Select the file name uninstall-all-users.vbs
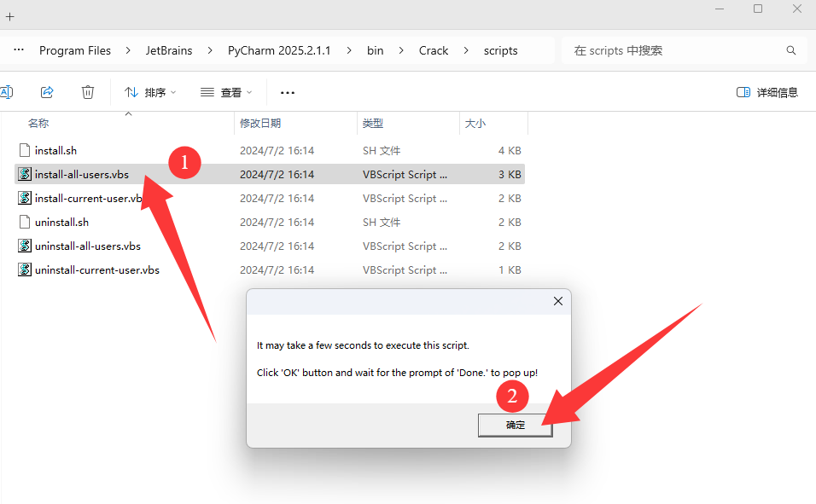 pyautogui.click(x=88, y=246)
